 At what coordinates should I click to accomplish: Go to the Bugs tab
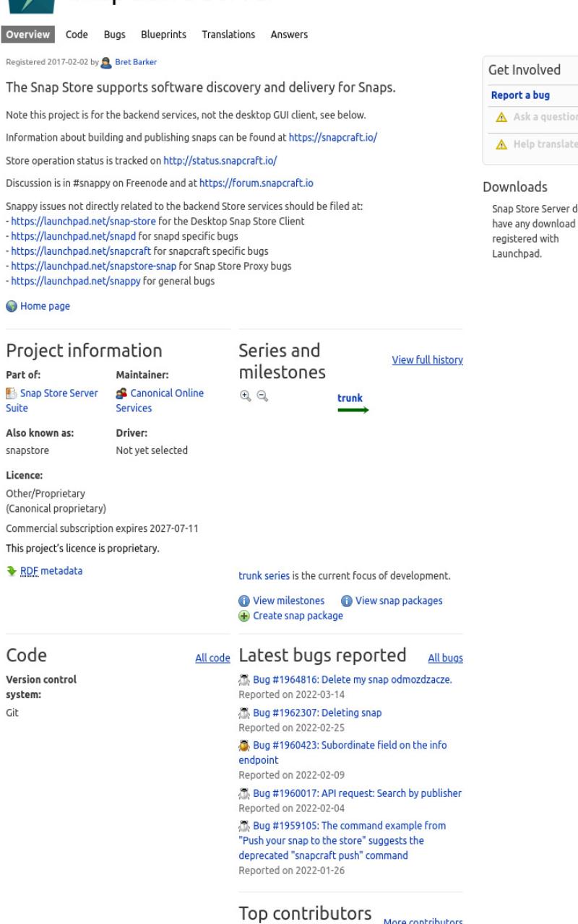click(115, 34)
